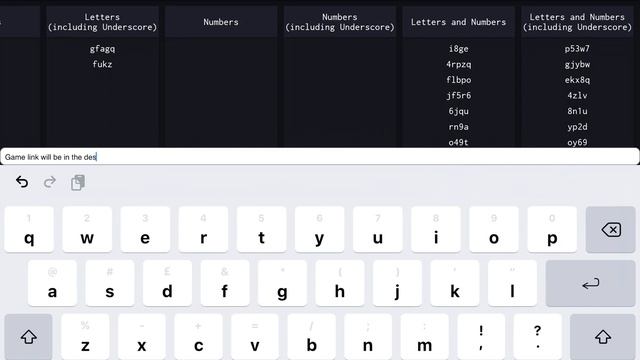Screen dimensions: 640x360
Task: Tap the question mark and period key
Action: tap(538, 337)
